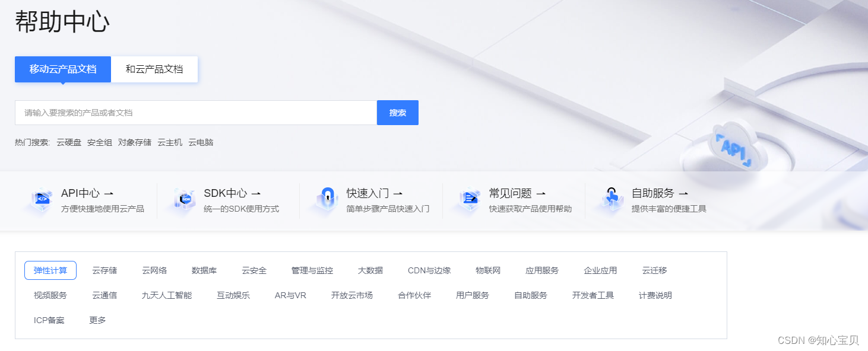This screenshot has width=868, height=351.
Task: Select the 数据库 category
Action: 204,270
